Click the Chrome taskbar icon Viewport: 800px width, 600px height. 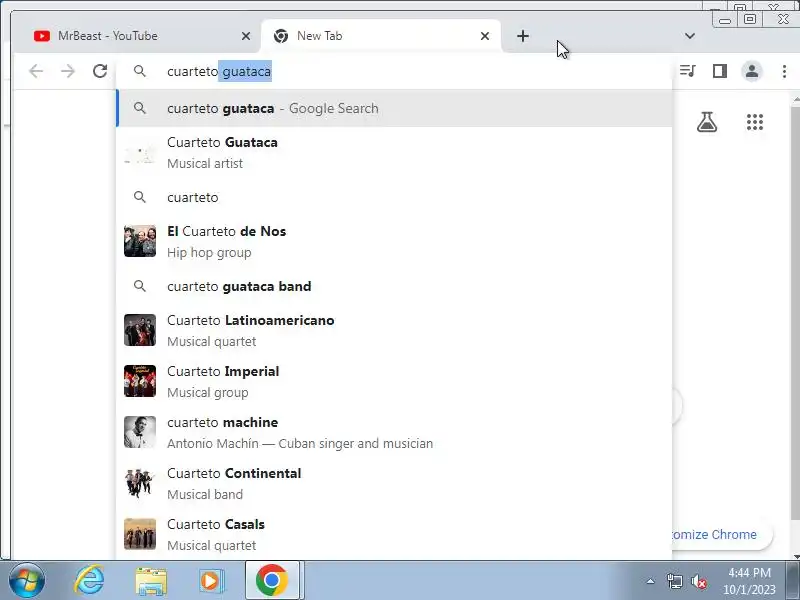272,581
